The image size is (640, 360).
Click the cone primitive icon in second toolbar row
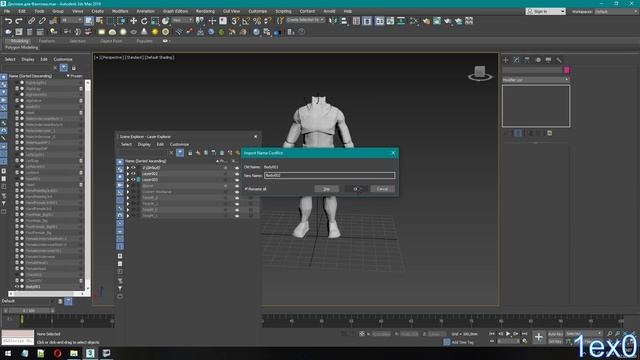[x=144, y=32]
